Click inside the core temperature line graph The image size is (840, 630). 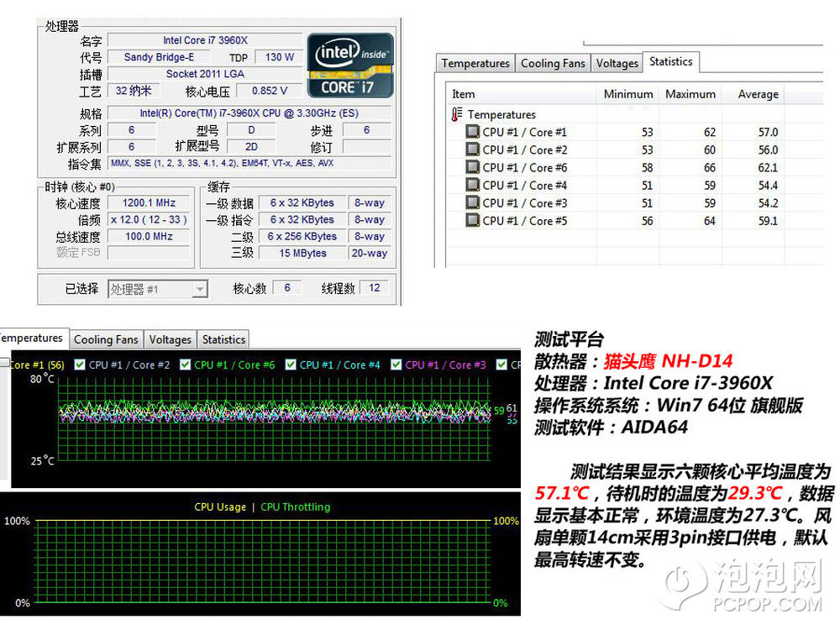pyautogui.click(x=275, y=419)
